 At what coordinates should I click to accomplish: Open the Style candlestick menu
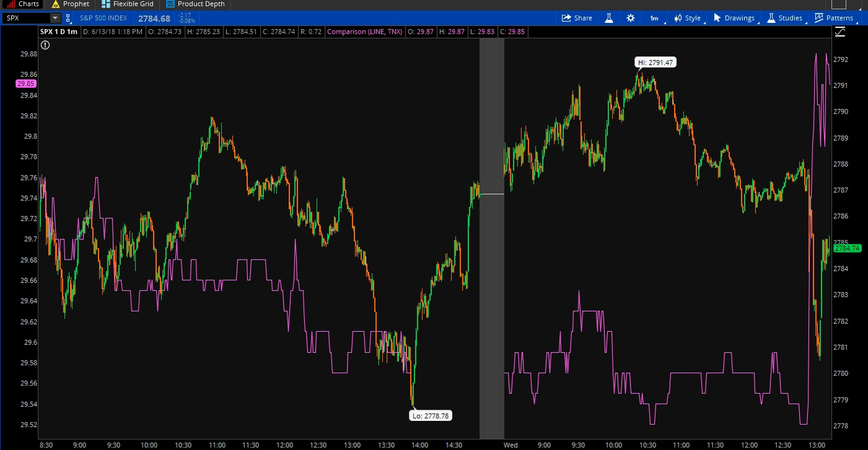tap(687, 18)
